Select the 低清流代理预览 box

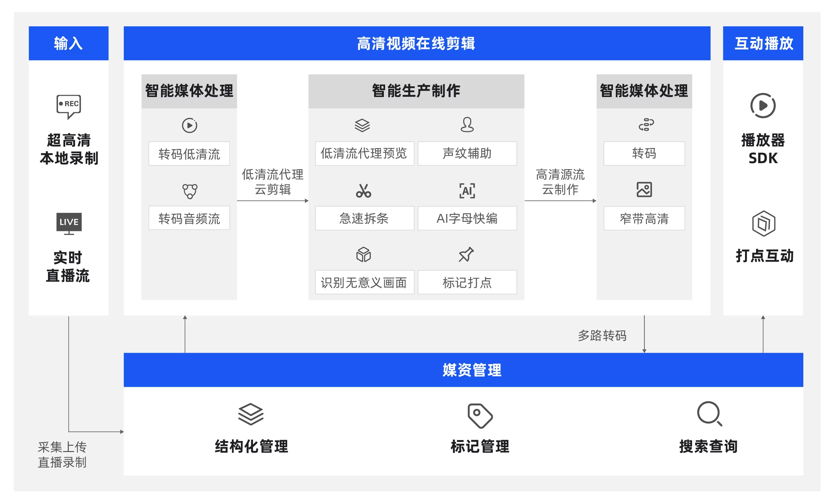click(364, 154)
